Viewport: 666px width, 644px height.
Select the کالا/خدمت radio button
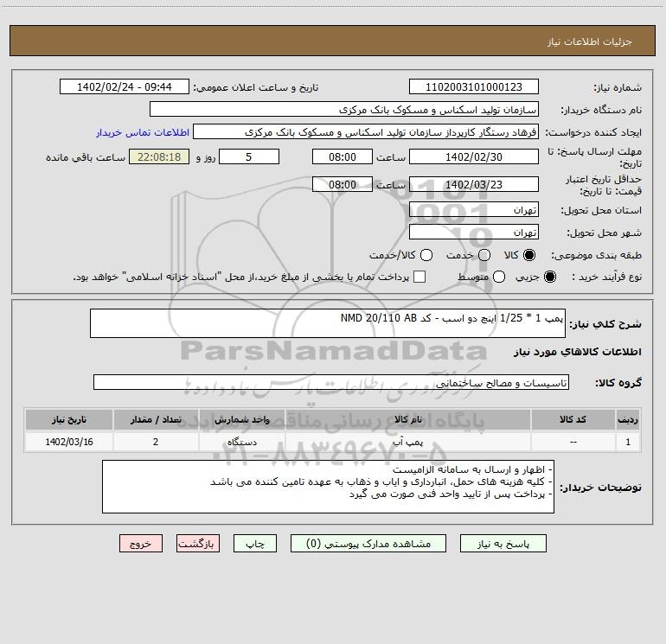(426, 255)
